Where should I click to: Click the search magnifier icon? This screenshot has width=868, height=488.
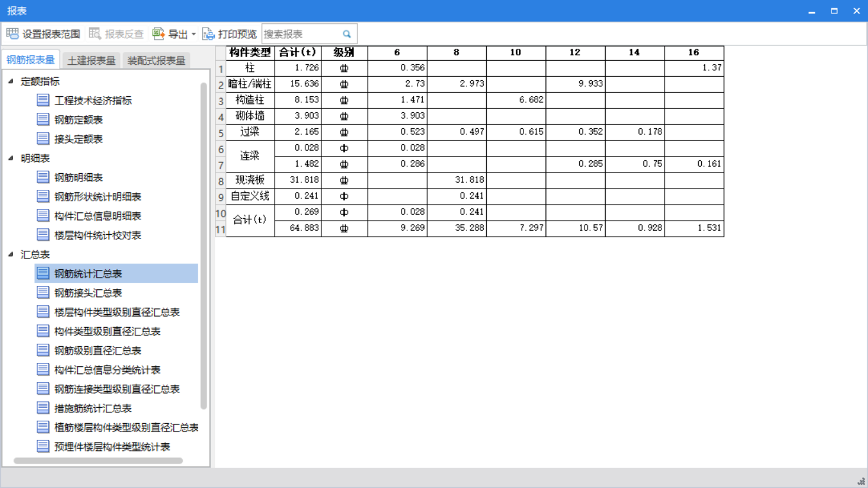click(x=347, y=34)
